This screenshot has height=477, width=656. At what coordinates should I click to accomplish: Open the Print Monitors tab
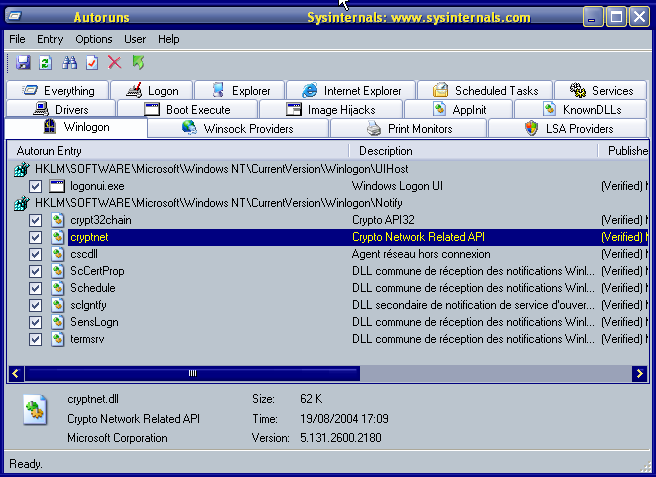coord(409,128)
